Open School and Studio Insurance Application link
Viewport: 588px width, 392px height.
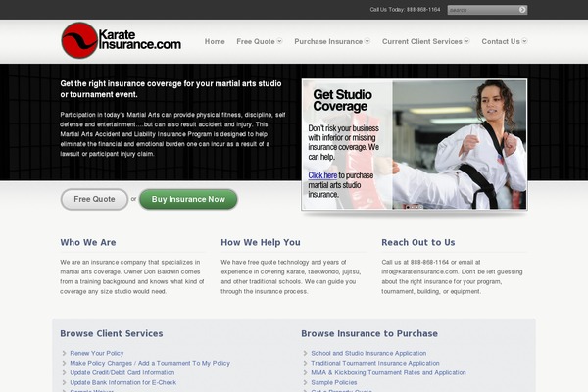[x=368, y=354]
